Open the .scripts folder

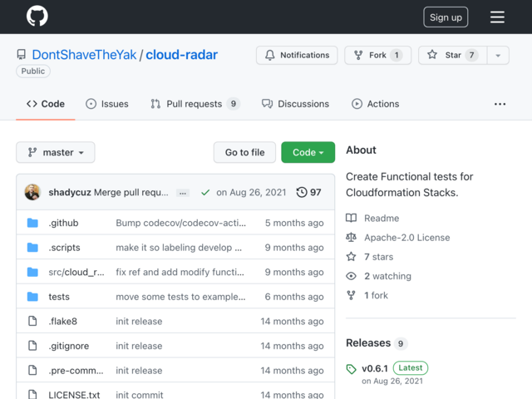pyautogui.click(x=64, y=248)
